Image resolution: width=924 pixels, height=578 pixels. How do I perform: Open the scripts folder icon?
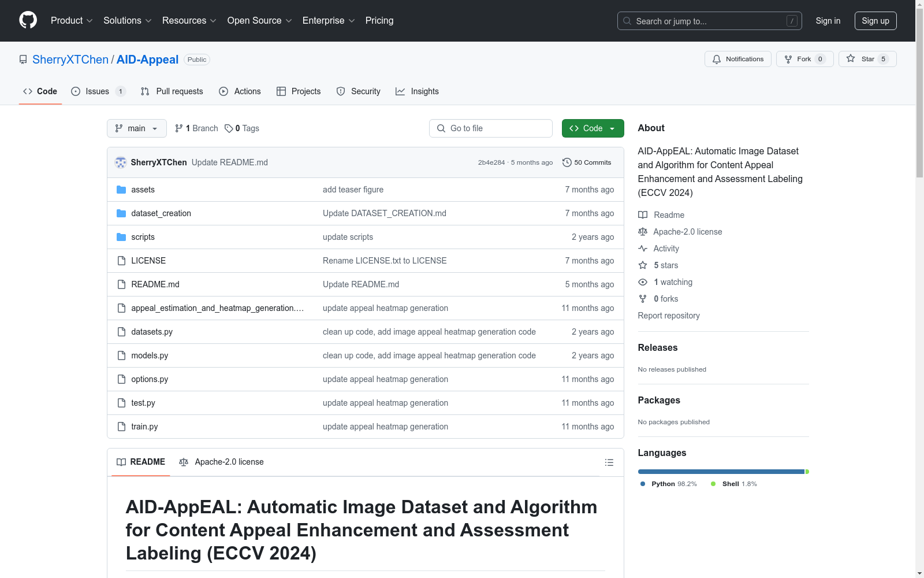pos(121,237)
